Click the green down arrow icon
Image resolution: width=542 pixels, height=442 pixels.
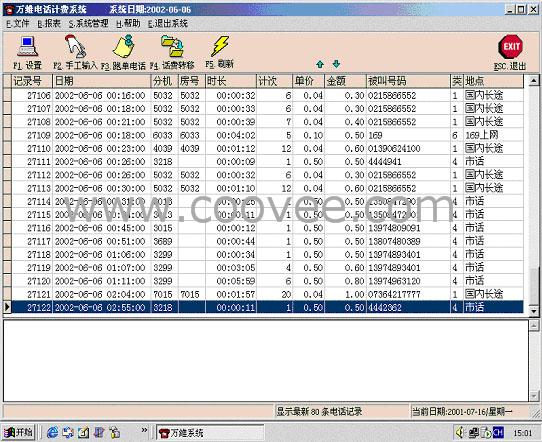pyautogui.click(x=336, y=64)
